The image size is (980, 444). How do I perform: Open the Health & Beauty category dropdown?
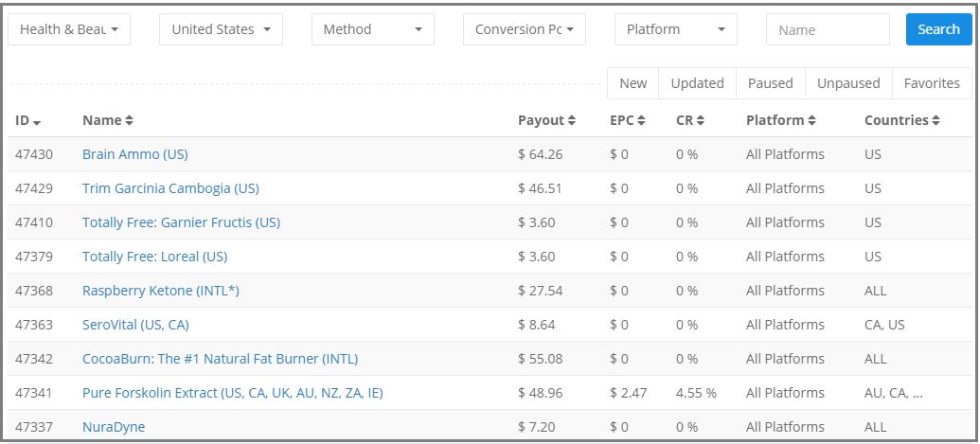pyautogui.click(x=69, y=29)
